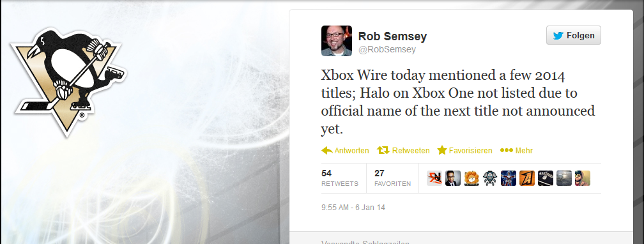The image size is (644, 244).
Task: Open the tweet timestamp 9:55 AM - 6 Jan 14
Action: point(353,208)
